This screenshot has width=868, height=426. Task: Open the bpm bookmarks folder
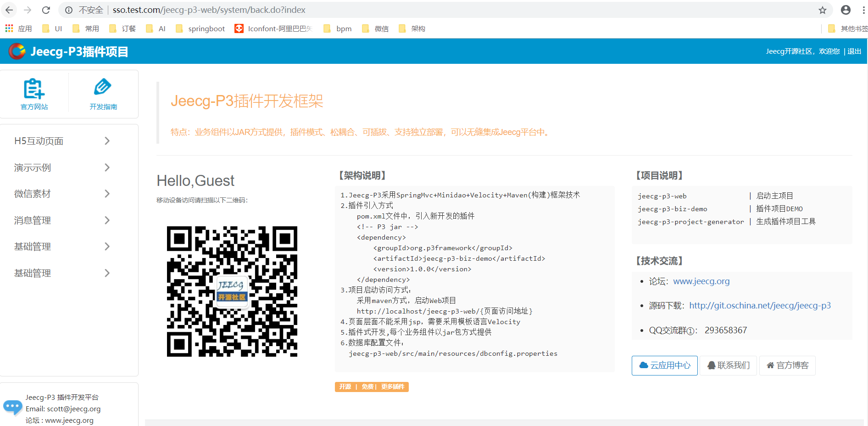click(327, 28)
